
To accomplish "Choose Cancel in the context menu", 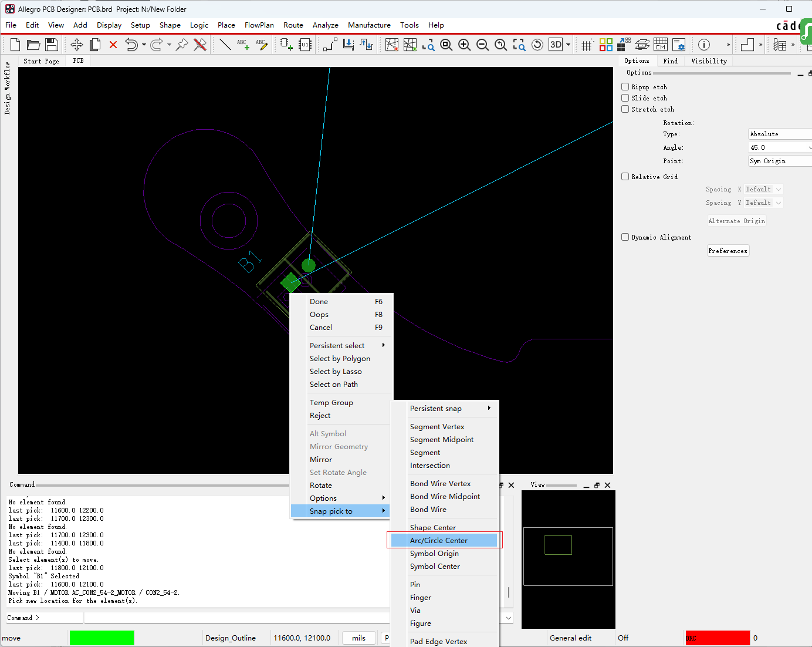I will [x=340, y=328].
